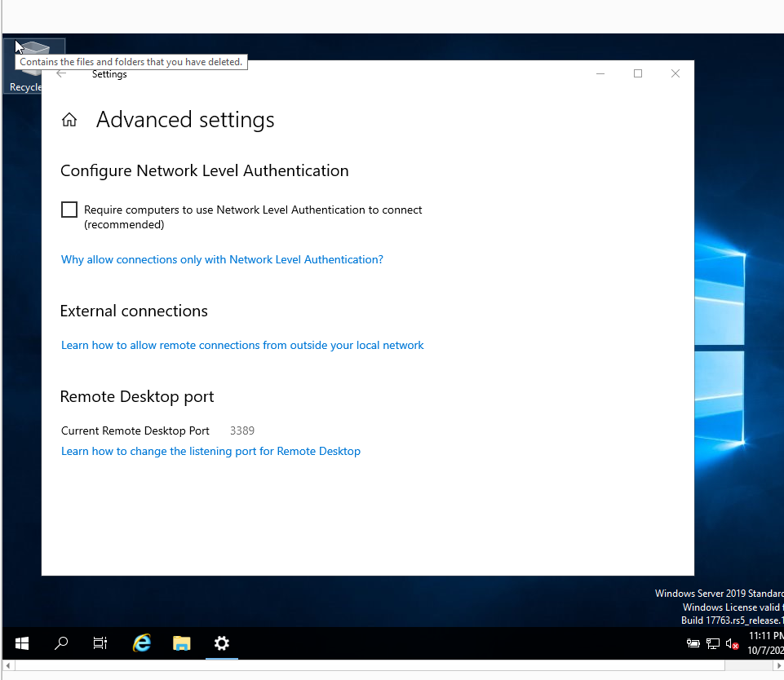This screenshot has width=784, height=680.
Task: Enable Require Network Level Authentication checkbox
Action: 69,210
